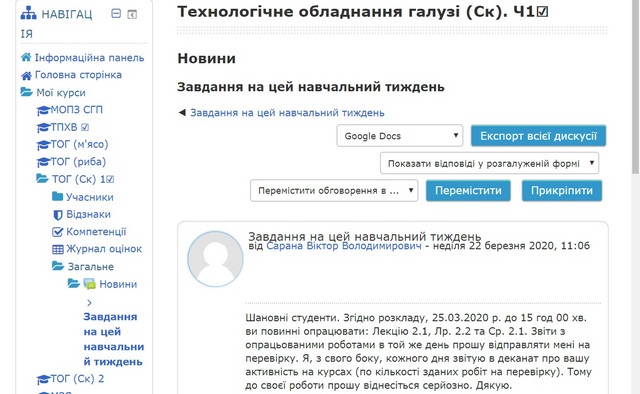Viewport: 640px width, 394px height.
Task: Click the forum chat icon beside Новини
Action: coord(89,284)
